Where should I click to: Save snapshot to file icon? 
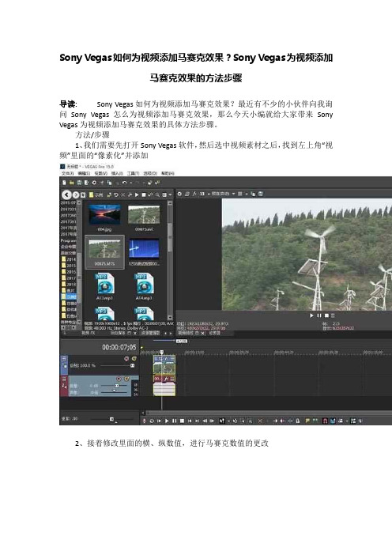(x=260, y=194)
